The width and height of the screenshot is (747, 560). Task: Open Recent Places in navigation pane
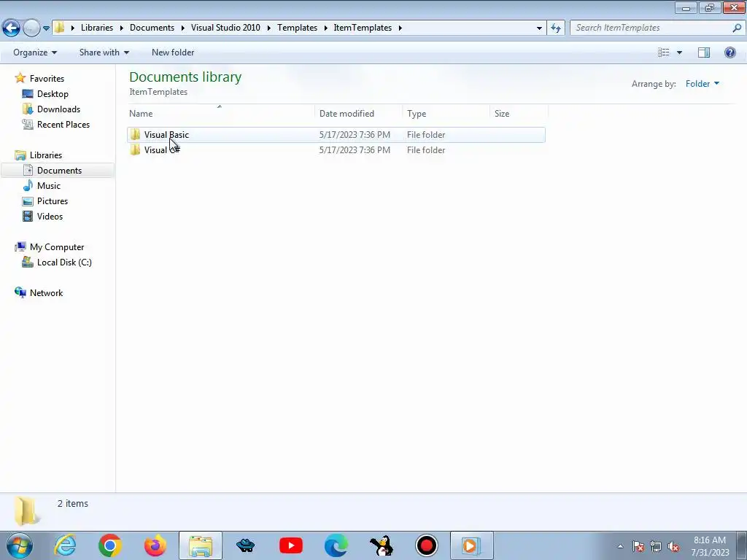[63, 124]
